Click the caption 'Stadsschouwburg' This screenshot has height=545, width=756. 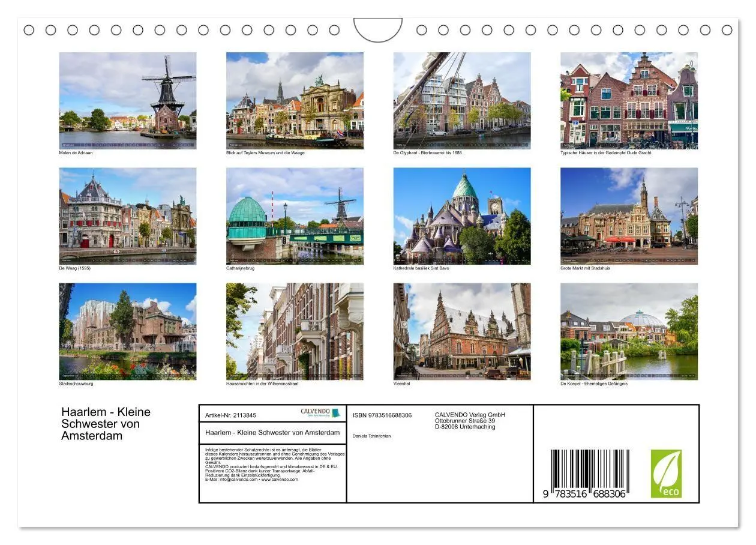pos(76,384)
